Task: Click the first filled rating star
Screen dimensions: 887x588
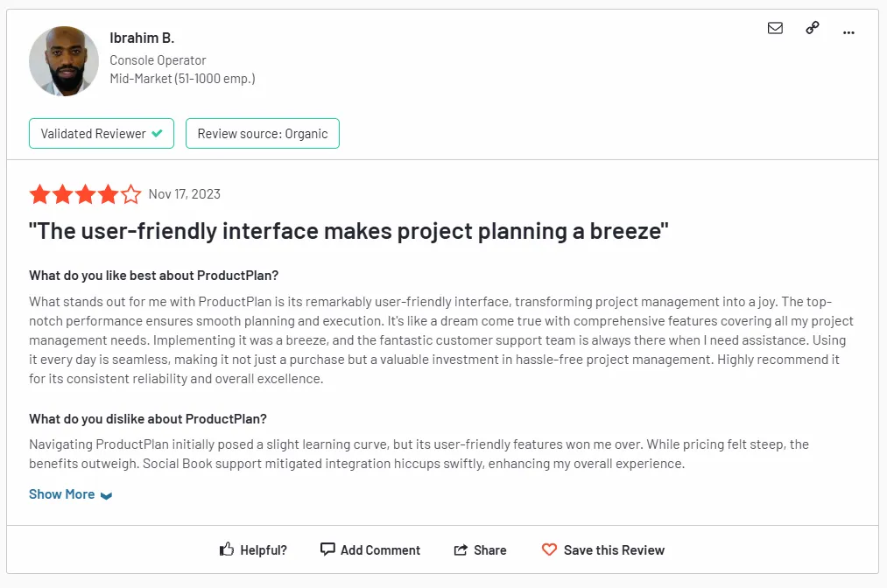Action: 39,194
